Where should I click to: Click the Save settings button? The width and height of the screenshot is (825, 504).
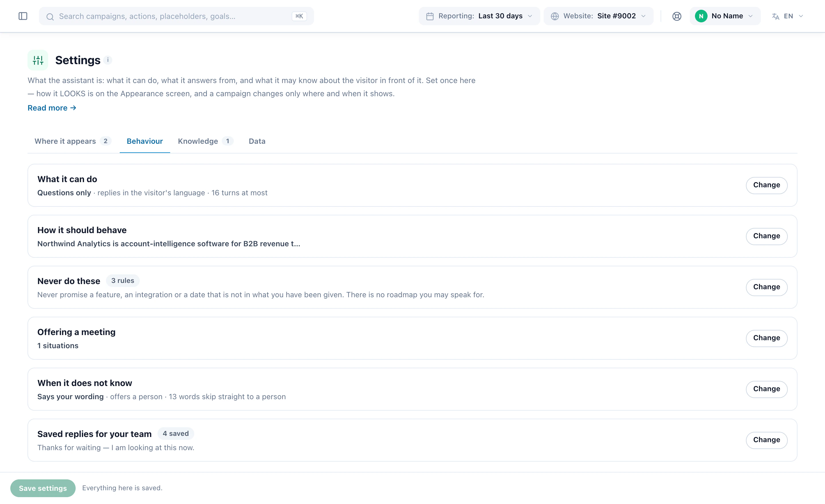coord(43,488)
